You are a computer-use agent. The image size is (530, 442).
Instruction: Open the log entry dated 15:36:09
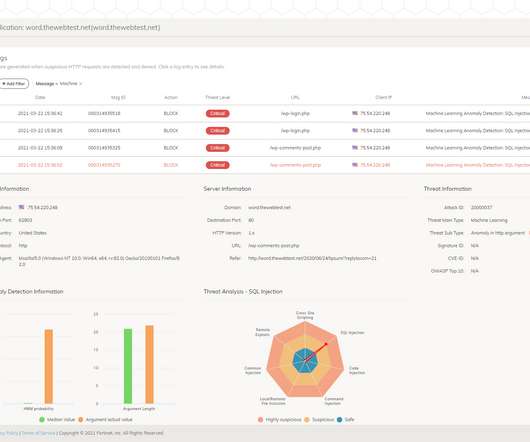tap(265, 148)
